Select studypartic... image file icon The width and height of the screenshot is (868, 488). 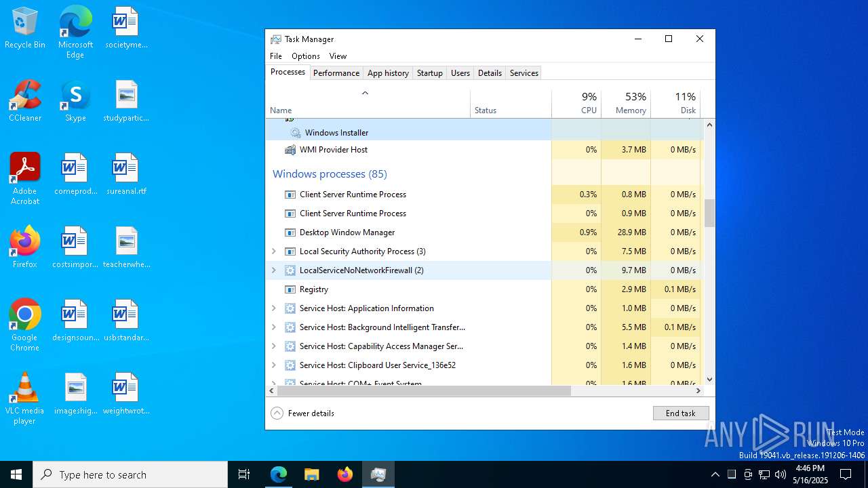tap(126, 102)
